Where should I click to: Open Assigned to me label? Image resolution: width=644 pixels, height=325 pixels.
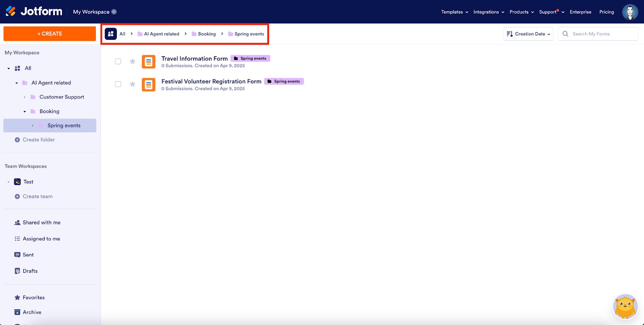(41, 239)
